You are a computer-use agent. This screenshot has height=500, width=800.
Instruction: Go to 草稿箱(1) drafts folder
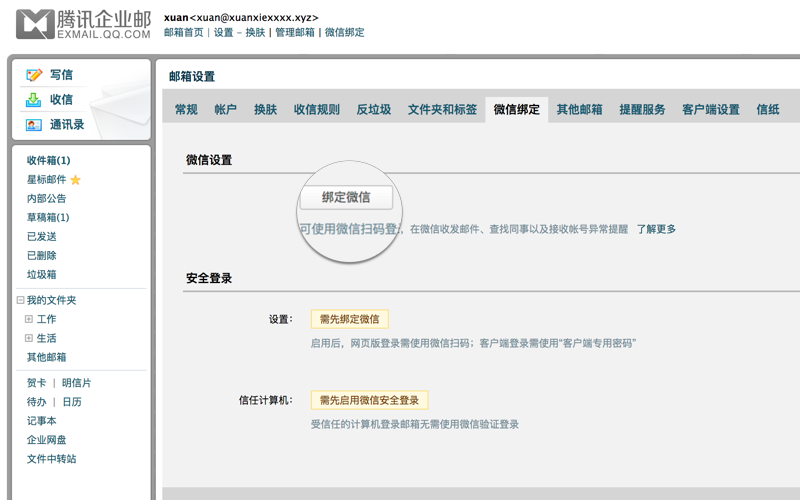48,217
